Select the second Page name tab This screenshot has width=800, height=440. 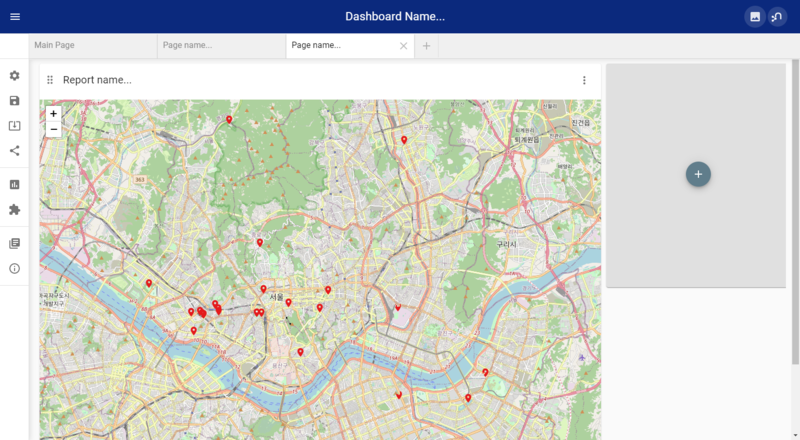click(x=221, y=45)
